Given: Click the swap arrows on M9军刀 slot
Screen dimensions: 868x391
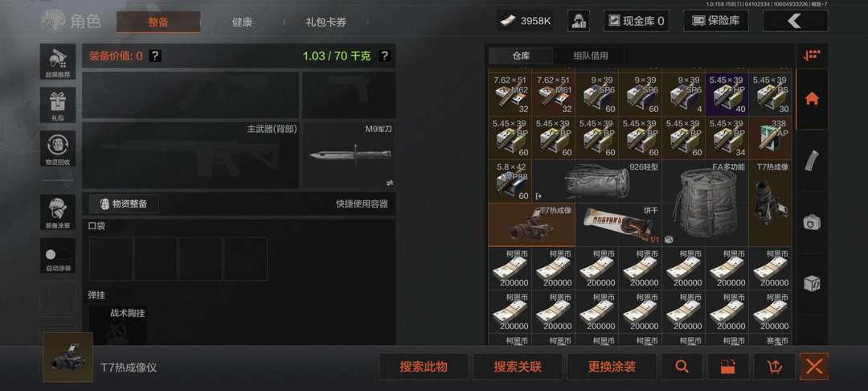Looking at the screenshot, I should [x=389, y=182].
